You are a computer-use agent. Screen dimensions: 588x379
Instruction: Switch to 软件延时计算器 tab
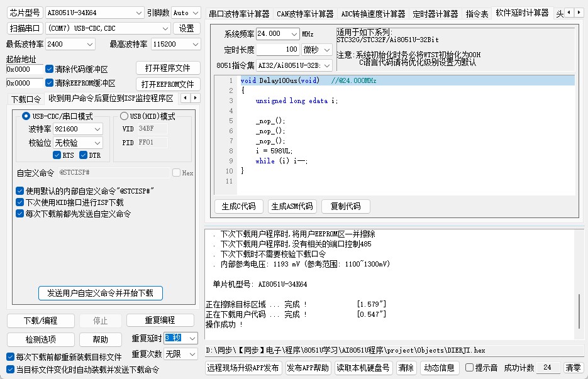(522, 13)
